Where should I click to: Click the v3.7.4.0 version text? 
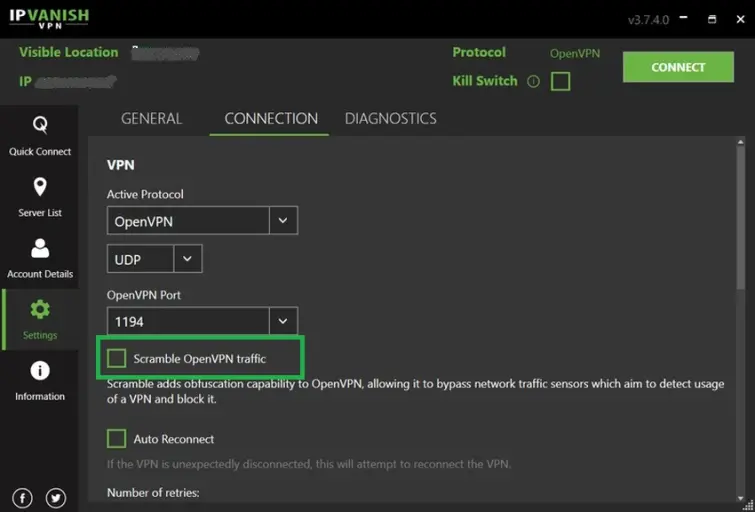[649, 20]
